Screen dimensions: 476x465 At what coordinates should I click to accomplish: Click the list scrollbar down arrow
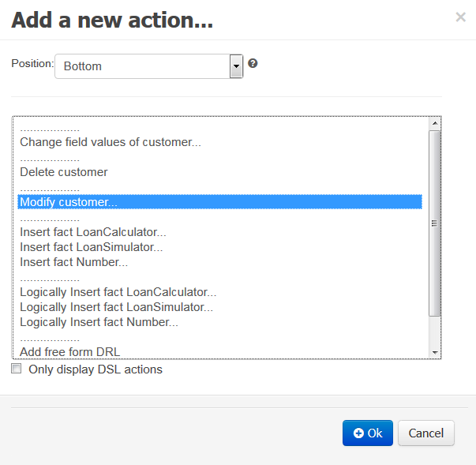pos(434,351)
